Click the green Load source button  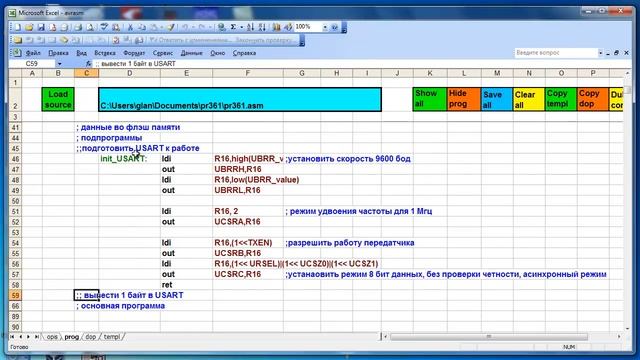(58, 99)
